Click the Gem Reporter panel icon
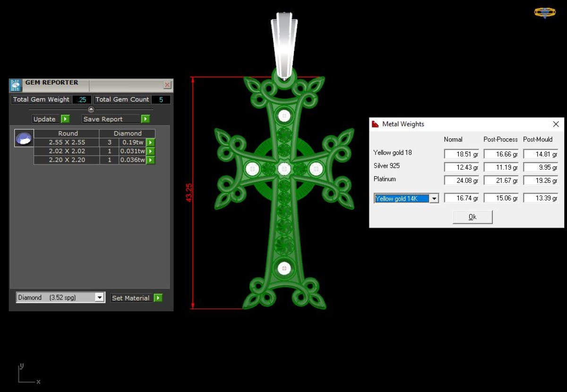 point(15,85)
